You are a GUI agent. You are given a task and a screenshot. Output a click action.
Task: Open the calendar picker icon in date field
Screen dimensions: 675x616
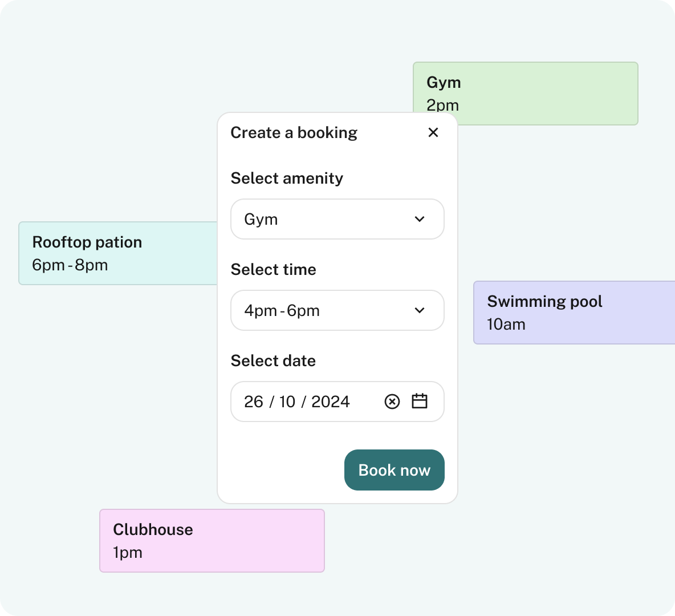[420, 402]
